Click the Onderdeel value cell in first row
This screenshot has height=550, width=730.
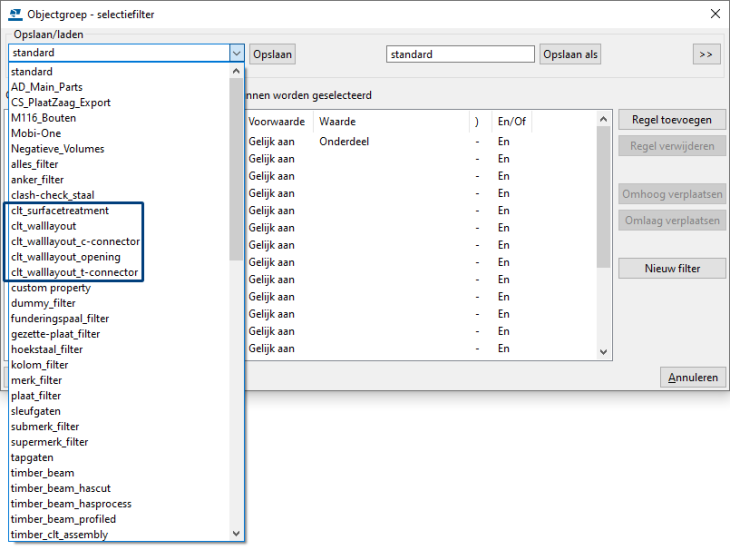(344, 142)
